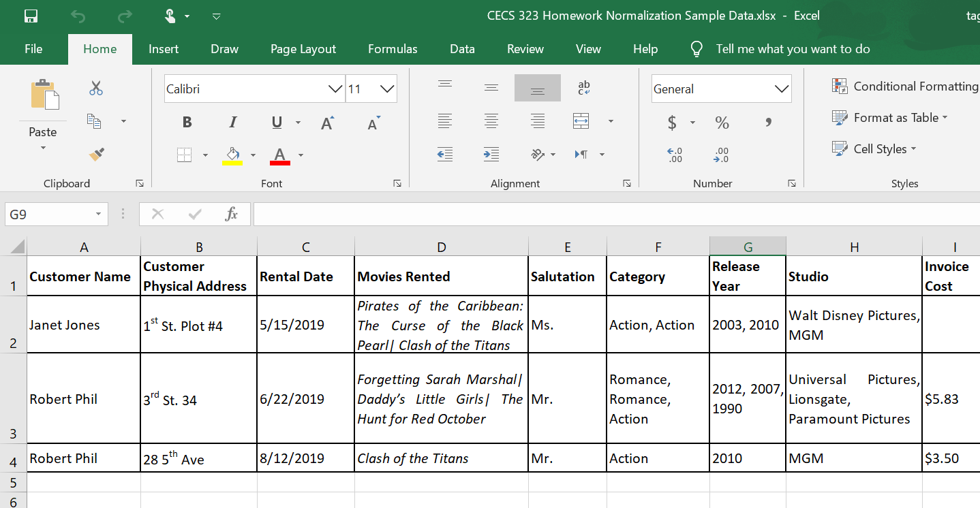Toggle Underline formatting

coord(276,123)
